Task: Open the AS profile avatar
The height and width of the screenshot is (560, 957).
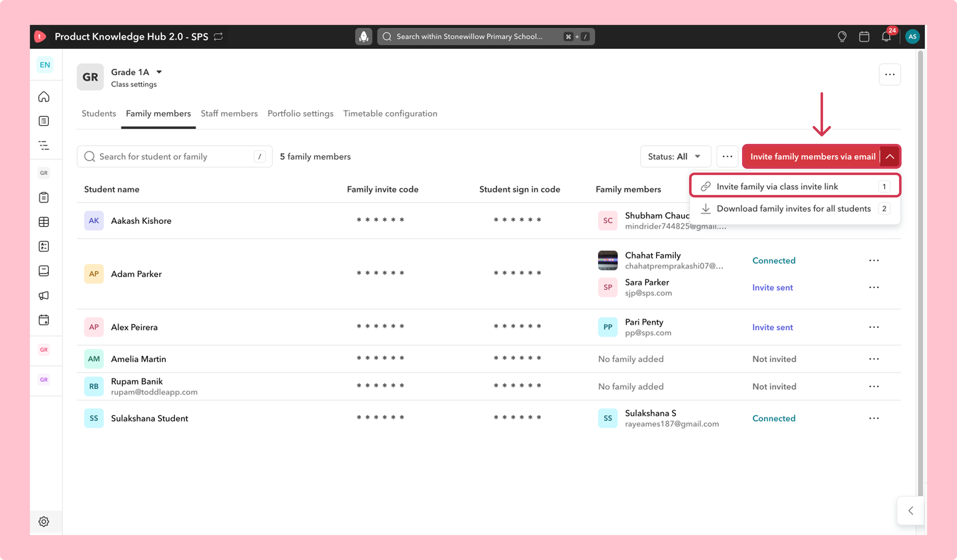Action: click(x=912, y=36)
